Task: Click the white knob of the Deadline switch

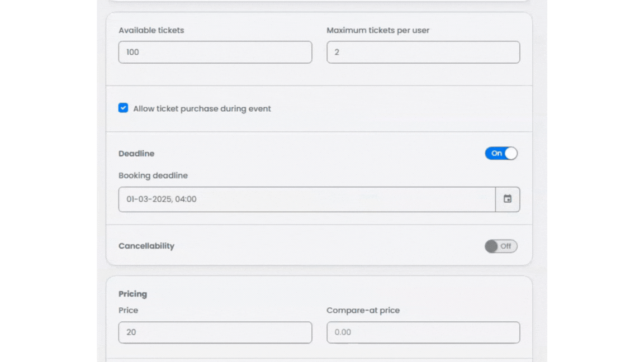Action: [x=510, y=153]
